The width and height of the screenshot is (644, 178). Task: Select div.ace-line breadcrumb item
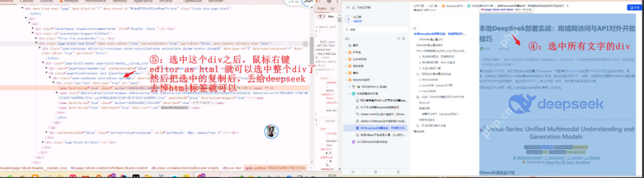pyautogui.click(x=232, y=168)
